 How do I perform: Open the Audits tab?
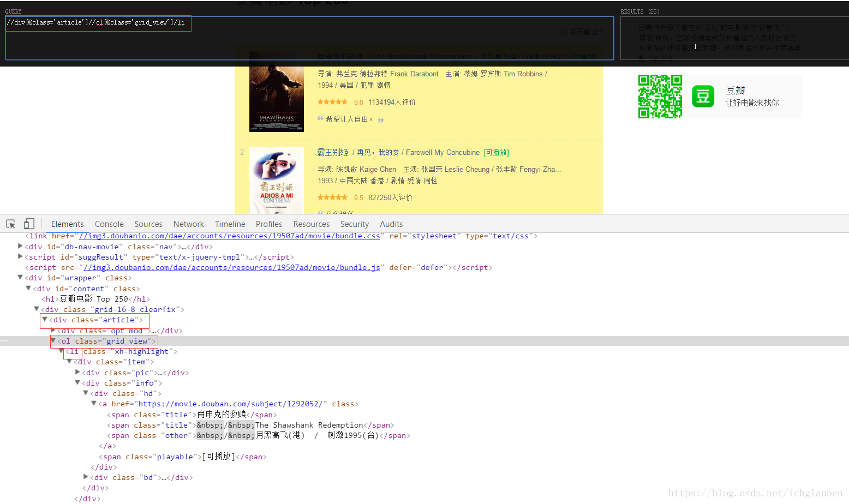tap(391, 224)
